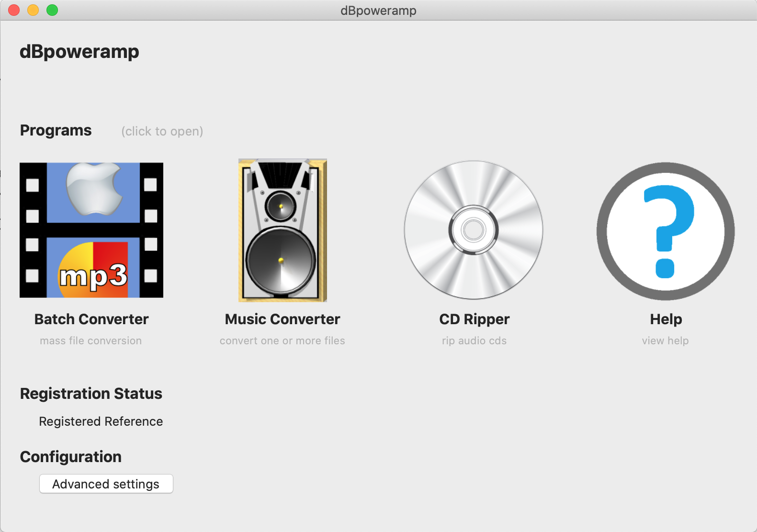
Task: Click 'mass file conversion' subtitle
Action: (x=91, y=341)
